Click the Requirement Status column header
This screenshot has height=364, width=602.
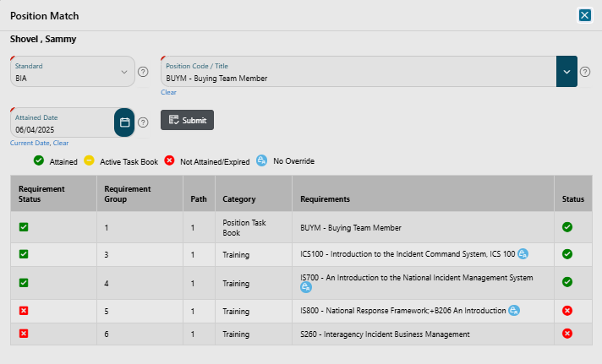[x=53, y=193]
